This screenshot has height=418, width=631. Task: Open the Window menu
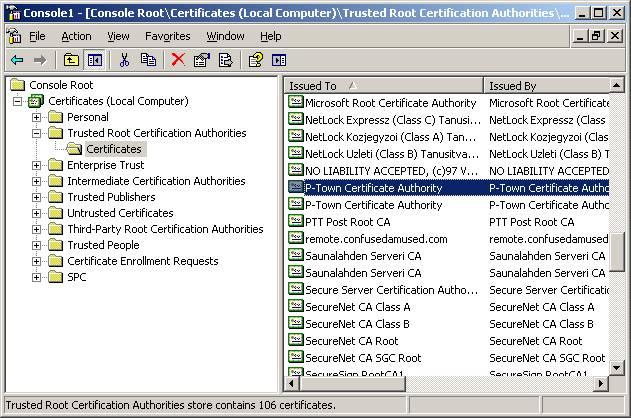225,37
